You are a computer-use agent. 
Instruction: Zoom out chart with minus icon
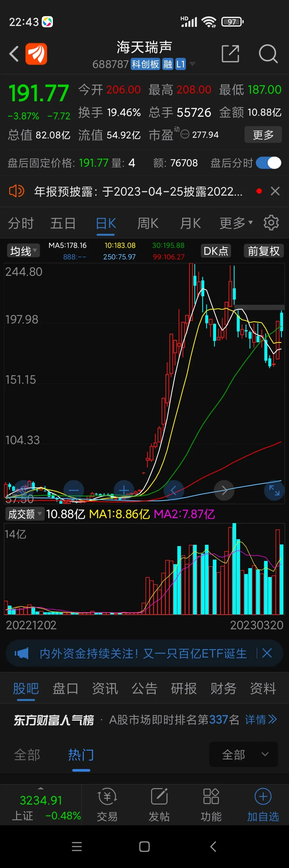tap(74, 490)
